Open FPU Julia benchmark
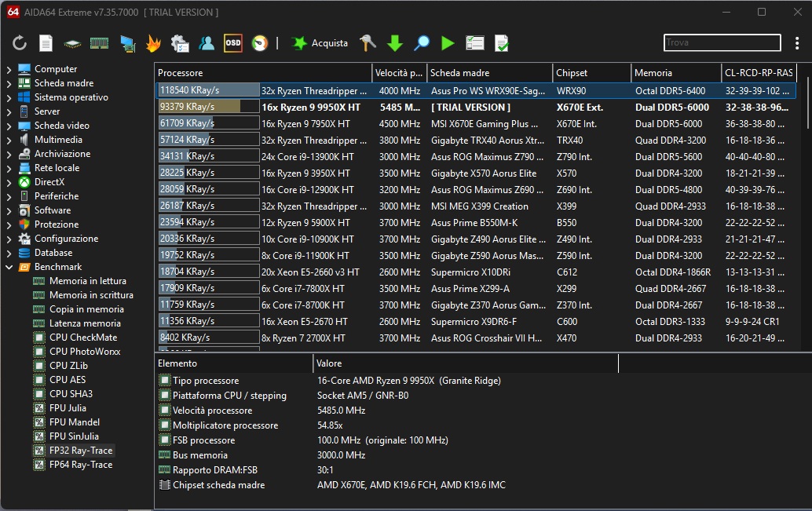This screenshot has height=511, width=812. pos(68,408)
